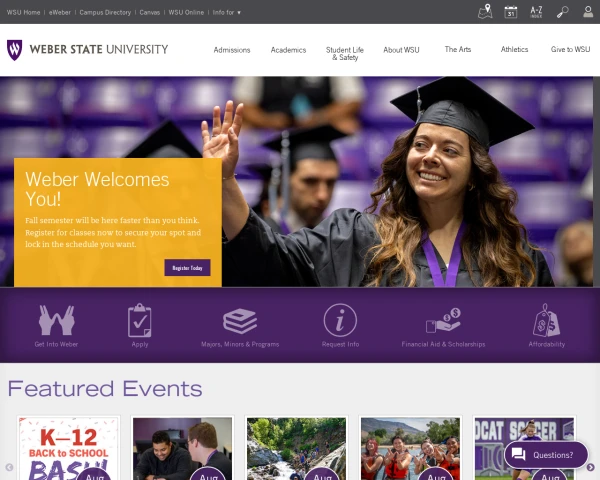
Task: Open the Academics menu
Action: tap(288, 50)
